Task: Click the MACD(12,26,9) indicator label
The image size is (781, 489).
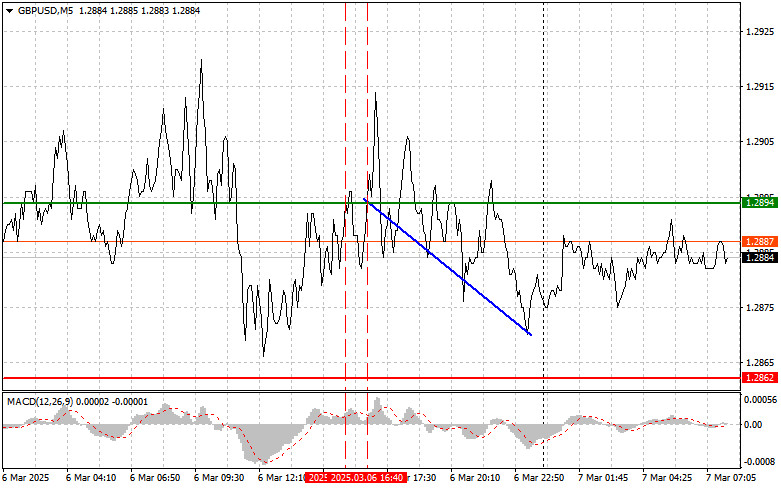Action: click(x=39, y=401)
